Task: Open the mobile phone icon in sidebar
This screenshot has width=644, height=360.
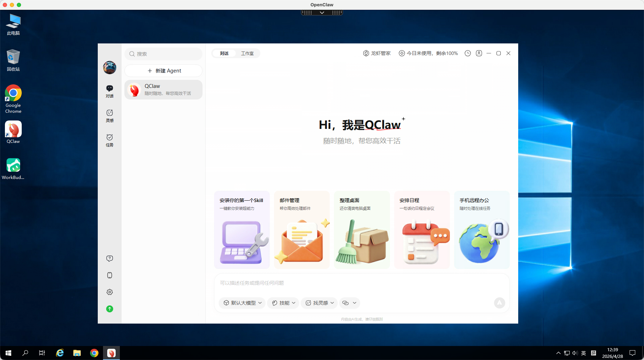Action: (x=110, y=275)
